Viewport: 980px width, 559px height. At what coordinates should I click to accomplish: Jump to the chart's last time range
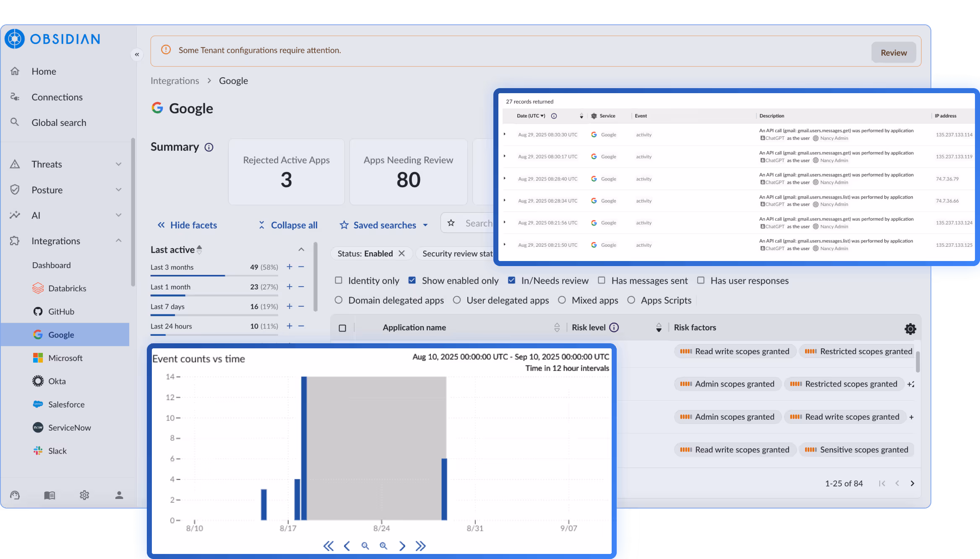tap(420, 546)
